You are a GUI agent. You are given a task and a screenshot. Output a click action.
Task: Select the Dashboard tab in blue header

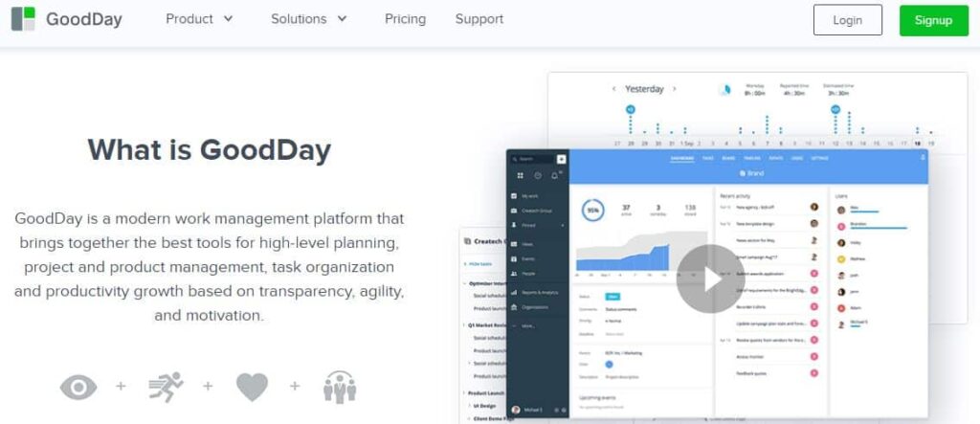(681, 159)
